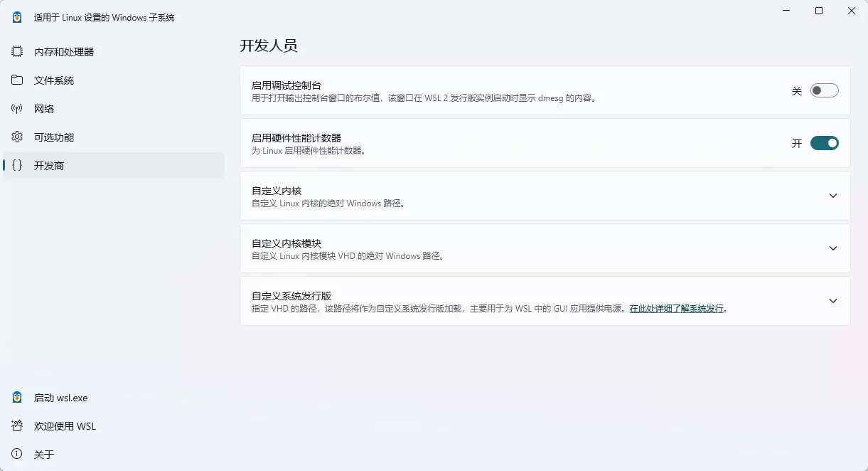Select the 开发商 navigation item
Screen dimensions: 868x471
[x=114, y=165]
